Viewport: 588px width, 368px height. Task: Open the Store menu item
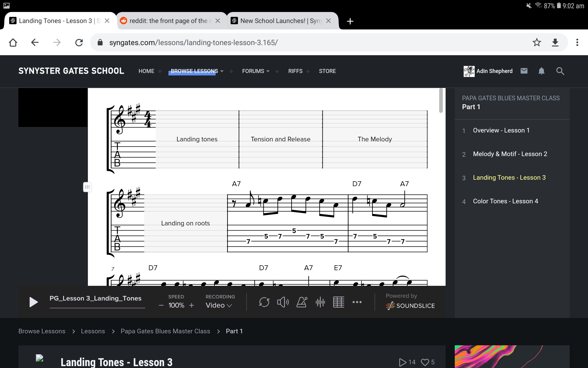[x=327, y=71]
